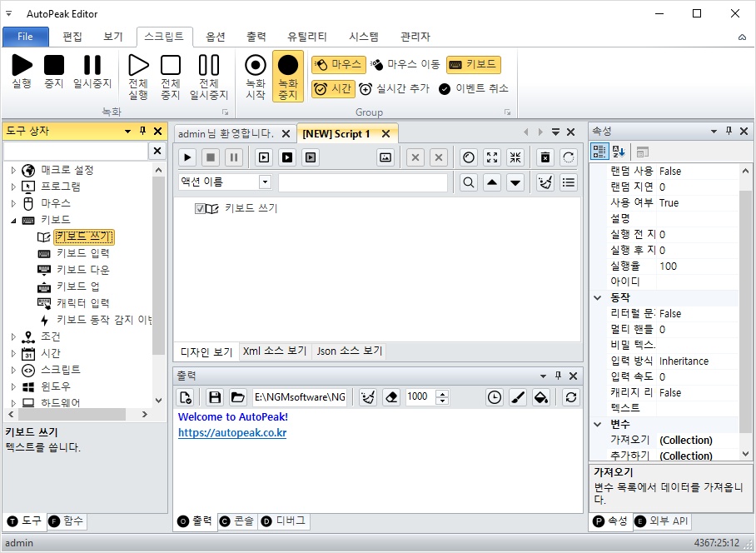The height and width of the screenshot is (553, 756).
Task: Select 키보드 다운 in the toolbox
Action: click(x=83, y=270)
